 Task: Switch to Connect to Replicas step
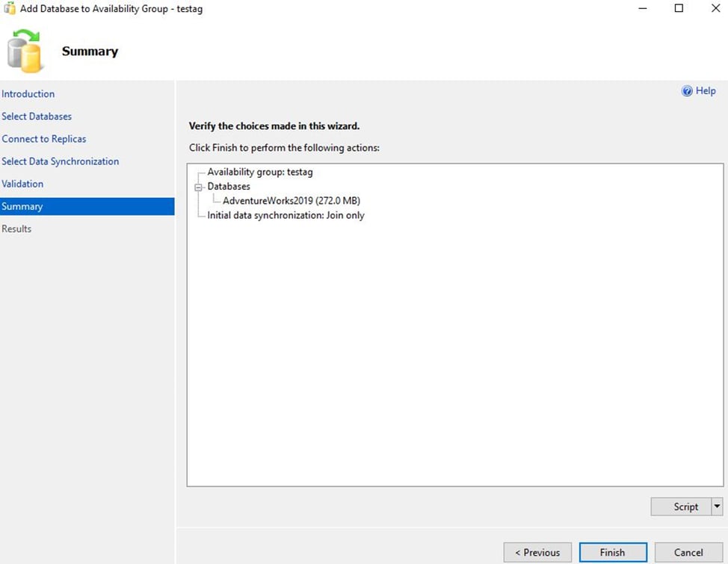[43, 139]
